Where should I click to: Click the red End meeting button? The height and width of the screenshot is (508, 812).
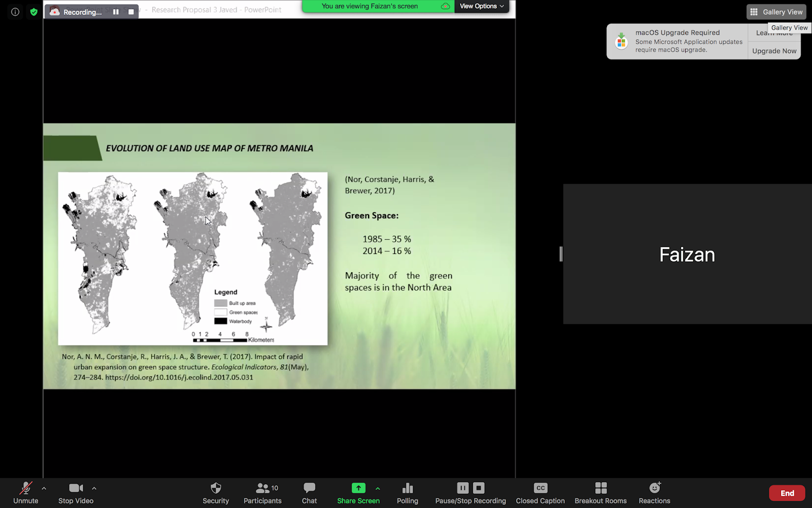point(787,493)
